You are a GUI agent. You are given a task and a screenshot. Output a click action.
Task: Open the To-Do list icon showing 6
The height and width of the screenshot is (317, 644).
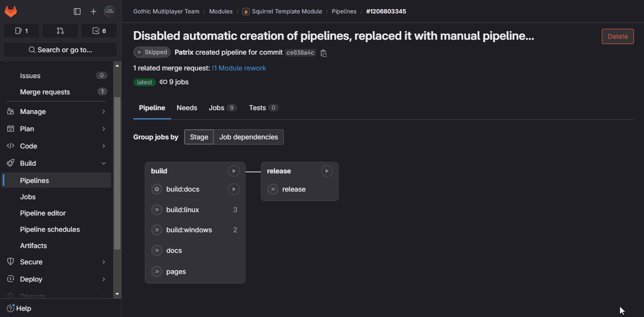coord(99,30)
